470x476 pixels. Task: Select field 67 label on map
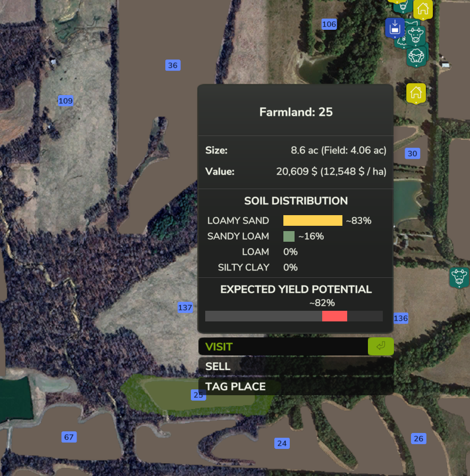pos(69,437)
